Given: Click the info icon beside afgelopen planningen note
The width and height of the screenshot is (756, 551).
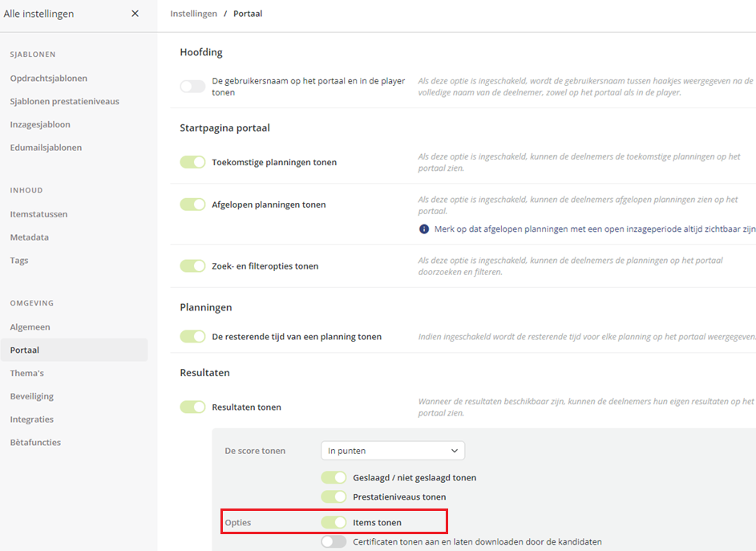Looking at the screenshot, I should point(424,229).
